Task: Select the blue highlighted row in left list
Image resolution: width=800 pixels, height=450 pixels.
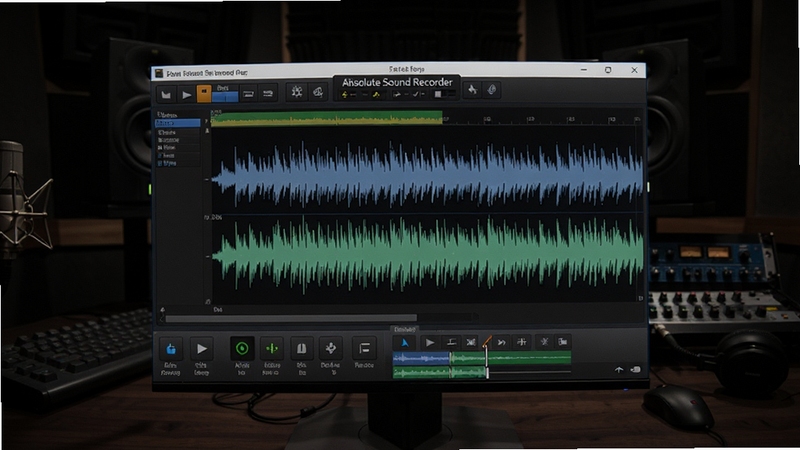Action: (178, 123)
